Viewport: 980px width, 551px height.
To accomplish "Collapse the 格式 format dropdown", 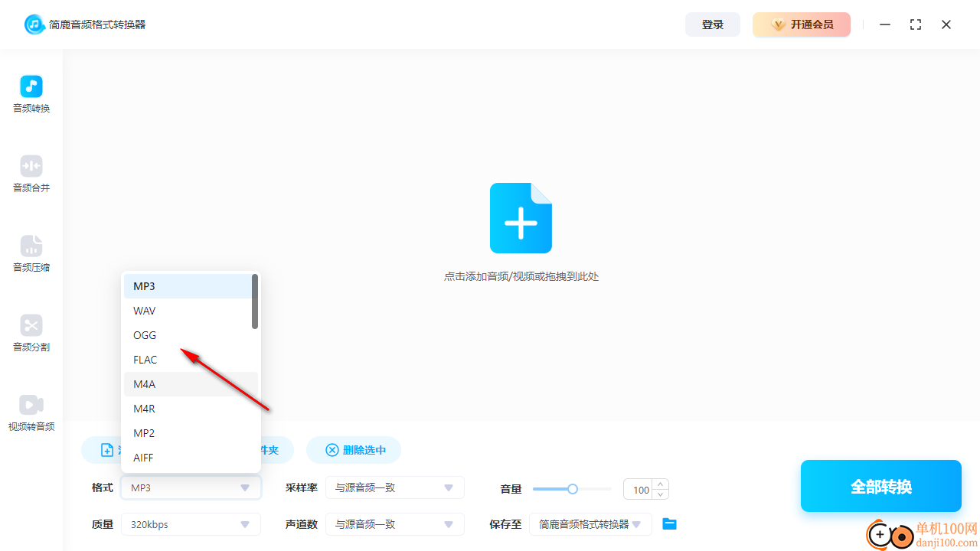I will click(191, 487).
